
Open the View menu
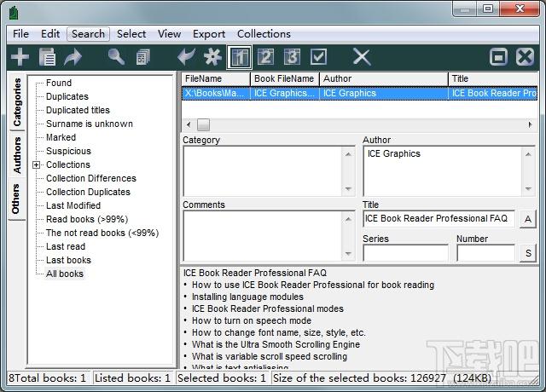click(169, 34)
